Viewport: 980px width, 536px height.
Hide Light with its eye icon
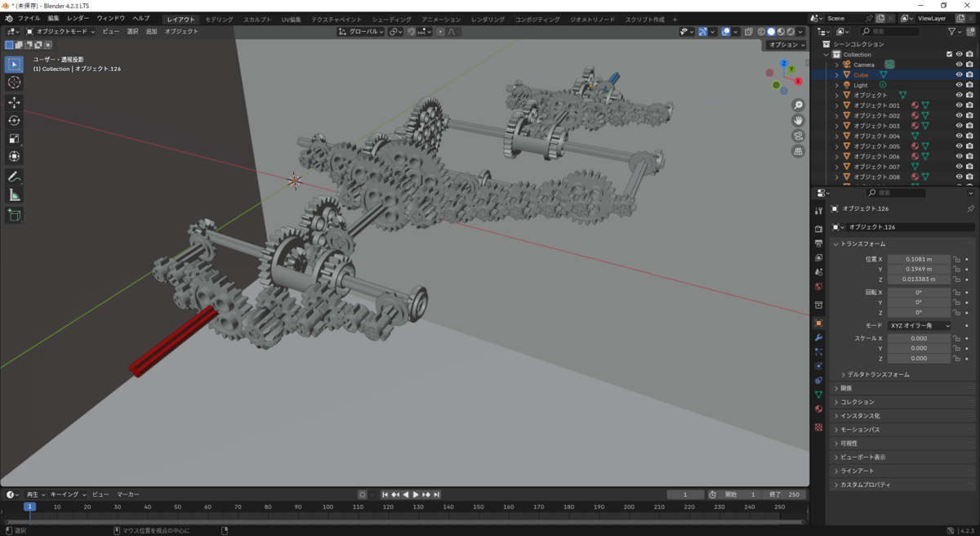(959, 85)
